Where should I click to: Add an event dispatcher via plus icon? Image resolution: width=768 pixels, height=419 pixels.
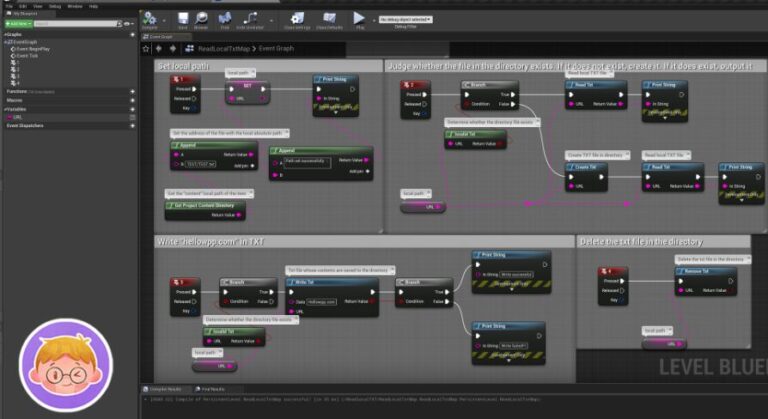(x=132, y=126)
